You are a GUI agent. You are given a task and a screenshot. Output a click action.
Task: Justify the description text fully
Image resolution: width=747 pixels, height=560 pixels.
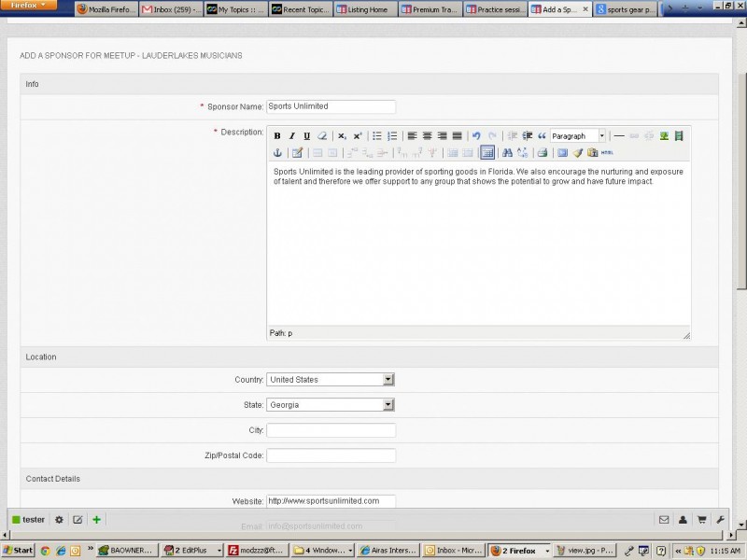(457, 136)
